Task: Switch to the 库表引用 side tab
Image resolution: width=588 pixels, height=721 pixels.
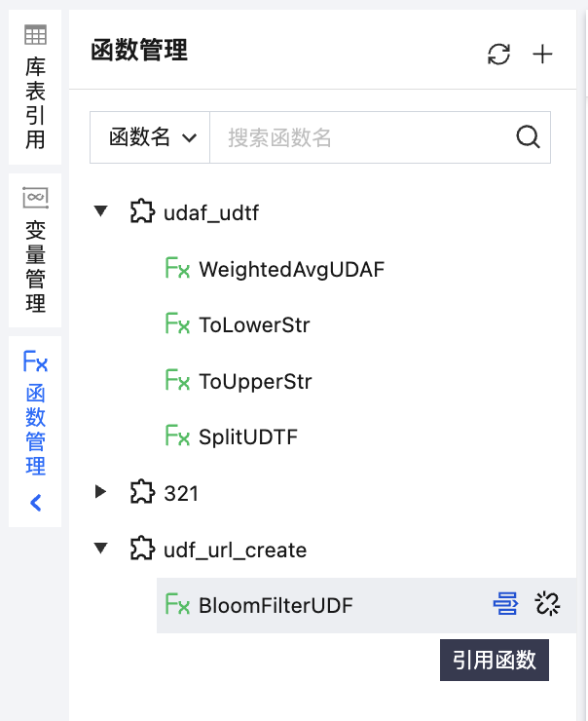Action: click(35, 88)
